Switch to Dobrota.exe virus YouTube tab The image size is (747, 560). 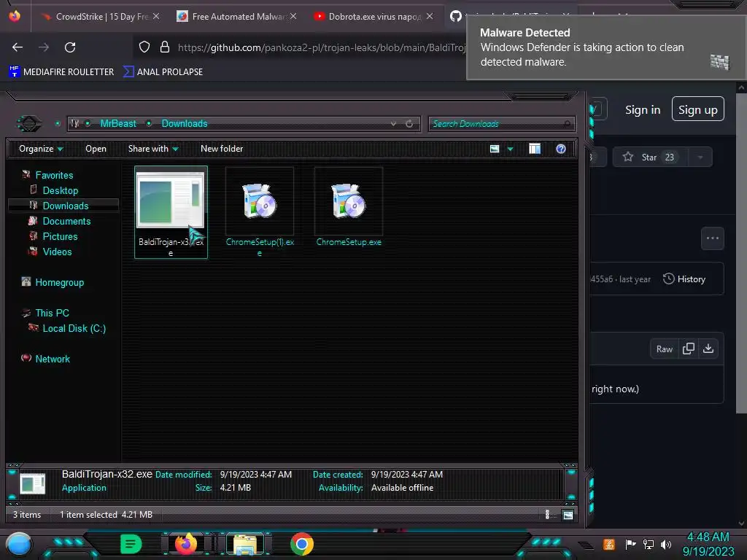[x=373, y=17]
